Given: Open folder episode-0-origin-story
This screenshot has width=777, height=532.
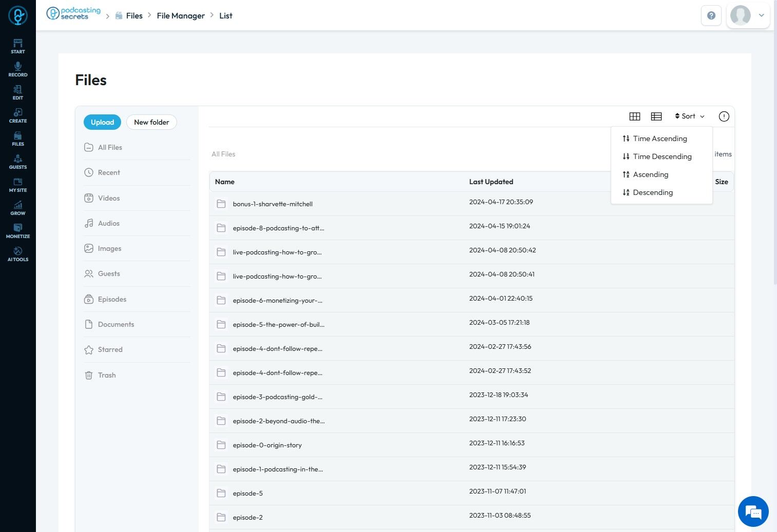Looking at the screenshot, I should [267, 445].
